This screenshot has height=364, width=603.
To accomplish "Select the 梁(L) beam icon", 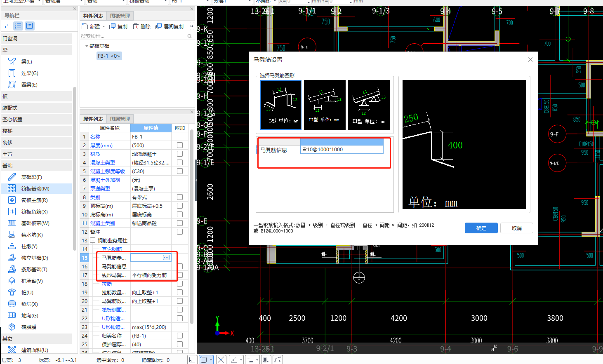I will coord(12,61).
